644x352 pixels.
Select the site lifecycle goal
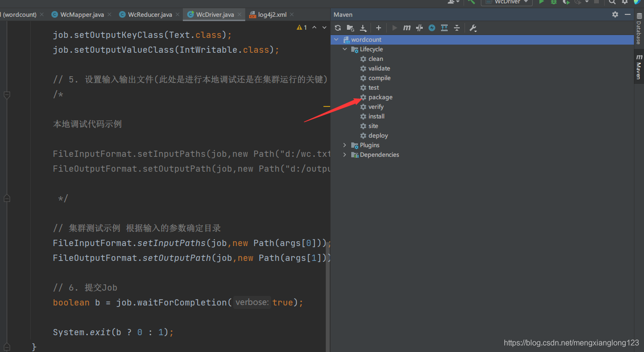tap(373, 126)
